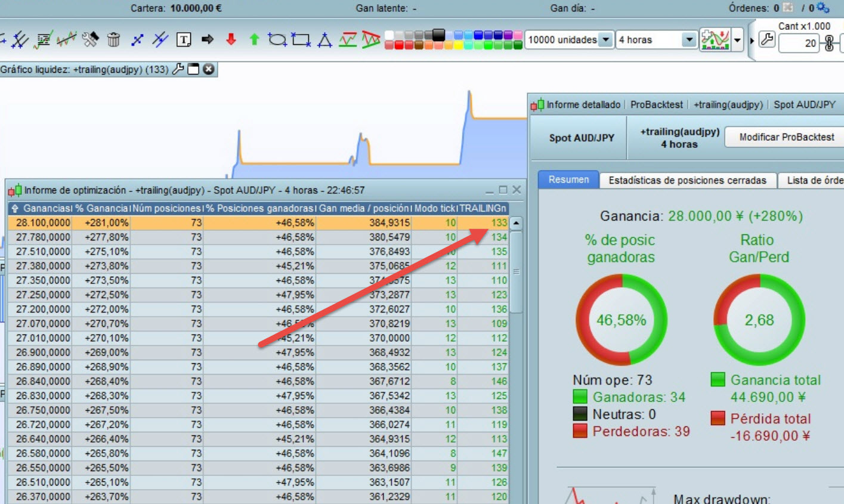Select the regression line tool

[66, 40]
